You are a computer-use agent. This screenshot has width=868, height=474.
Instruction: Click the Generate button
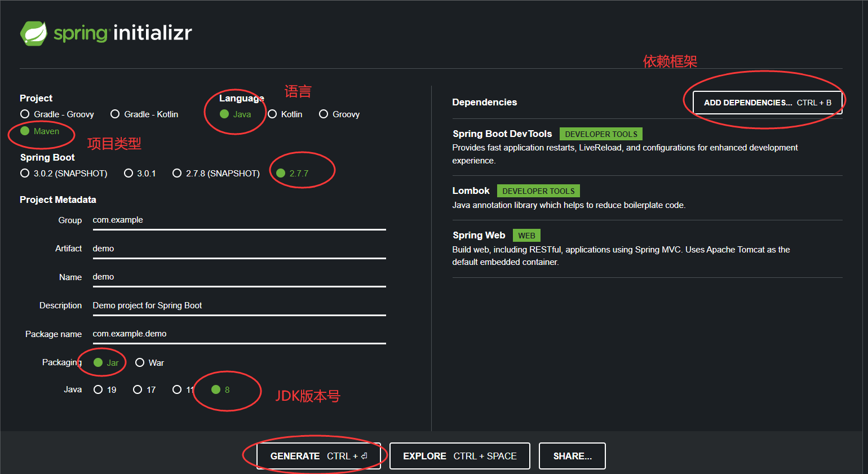click(x=319, y=456)
